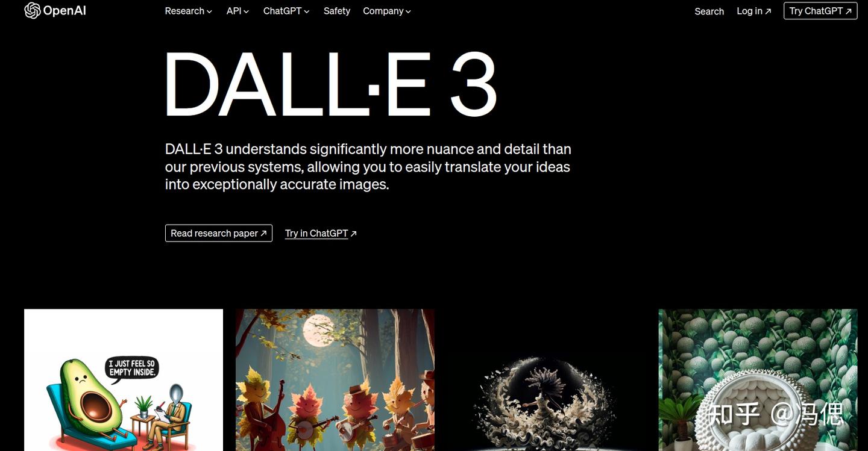Expand the Research menu chevron

[x=209, y=12]
